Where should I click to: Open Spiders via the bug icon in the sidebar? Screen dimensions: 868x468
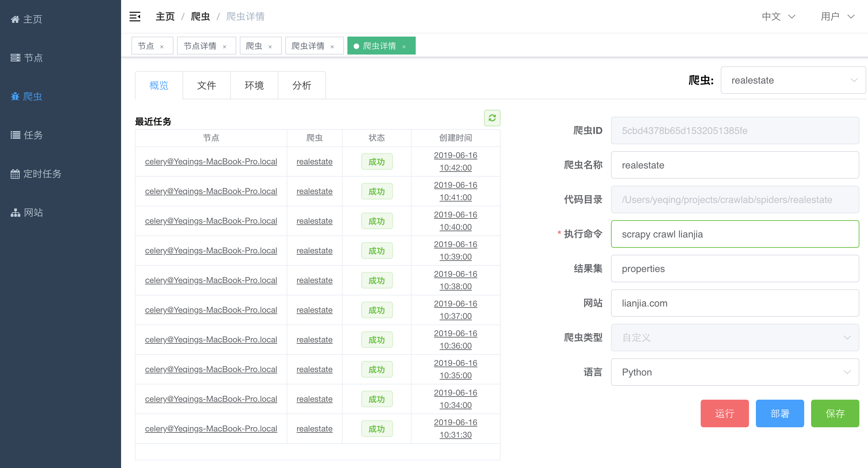coord(15,96)
